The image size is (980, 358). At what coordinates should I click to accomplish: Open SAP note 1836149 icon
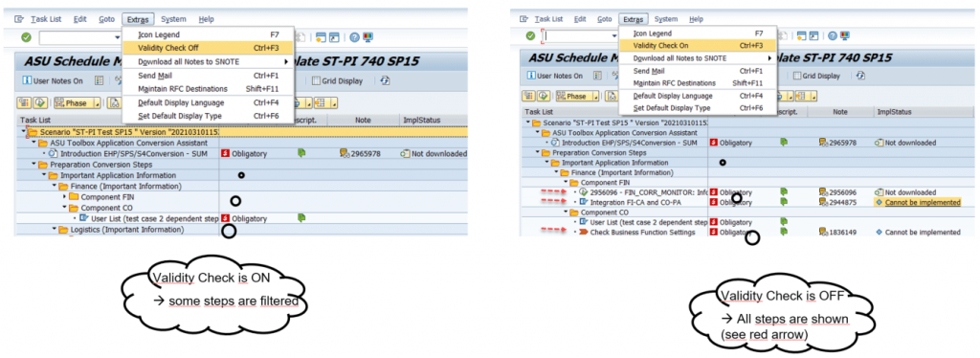[824, 233]
